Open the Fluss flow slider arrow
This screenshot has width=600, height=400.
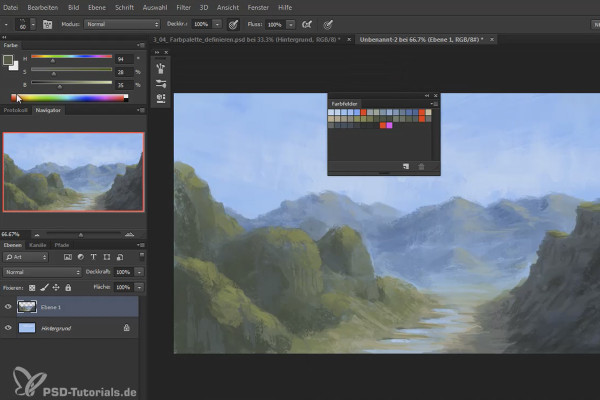291,24
